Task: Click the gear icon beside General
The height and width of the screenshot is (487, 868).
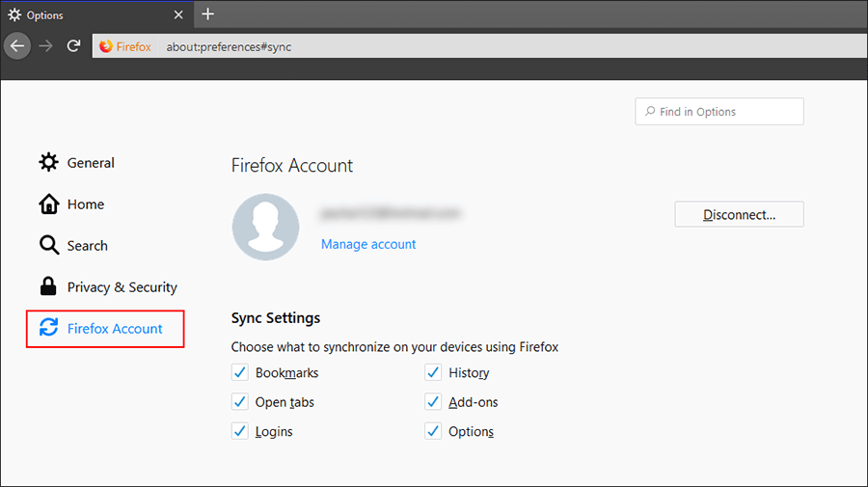Action: click(x=48, y=162)
